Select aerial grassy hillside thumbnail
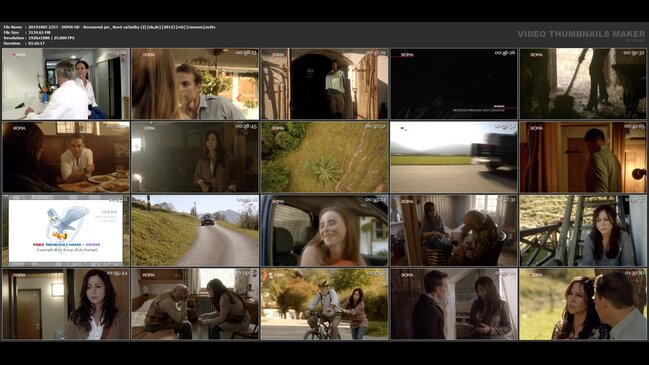The height and width of the screenshot is (365, 649). (x=324, y=157)
